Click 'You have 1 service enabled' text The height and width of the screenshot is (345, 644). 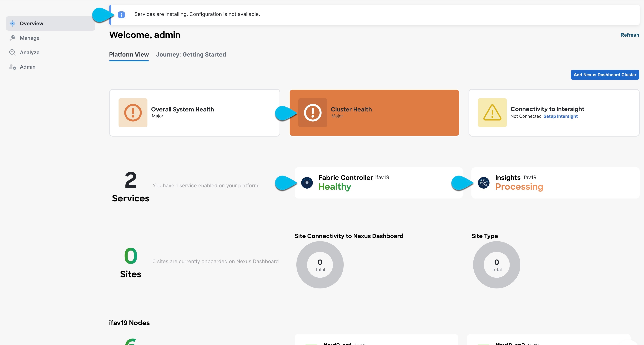coord(205,186)
